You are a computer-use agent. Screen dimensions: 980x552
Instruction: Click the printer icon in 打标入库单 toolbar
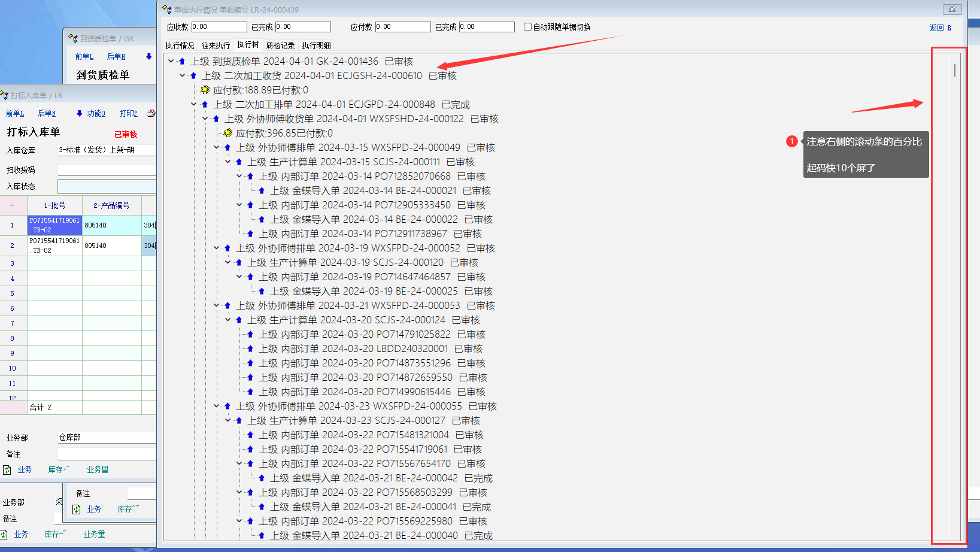151,113
